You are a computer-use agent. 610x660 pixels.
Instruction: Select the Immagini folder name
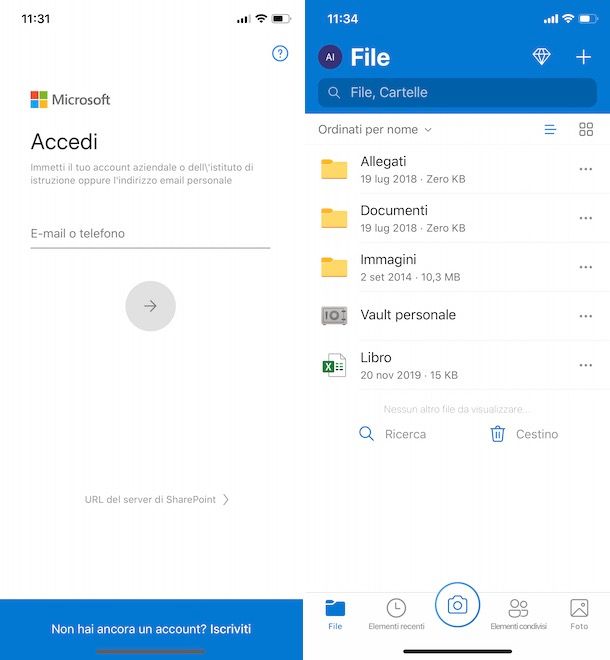(388, 260)
